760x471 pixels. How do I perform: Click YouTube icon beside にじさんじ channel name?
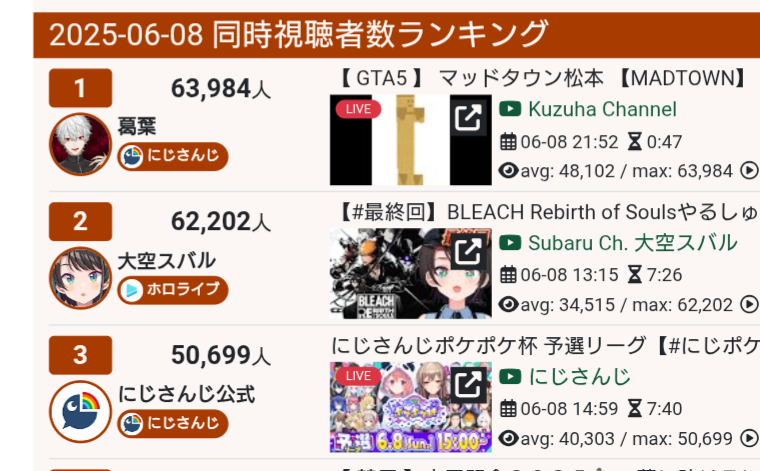510,377
